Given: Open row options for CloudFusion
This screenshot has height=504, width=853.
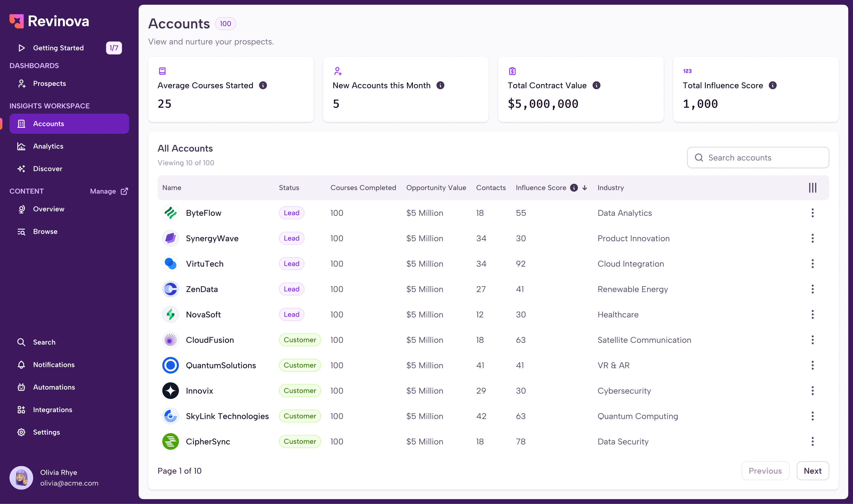Looking at the screenshot, I should click(812, 340).
